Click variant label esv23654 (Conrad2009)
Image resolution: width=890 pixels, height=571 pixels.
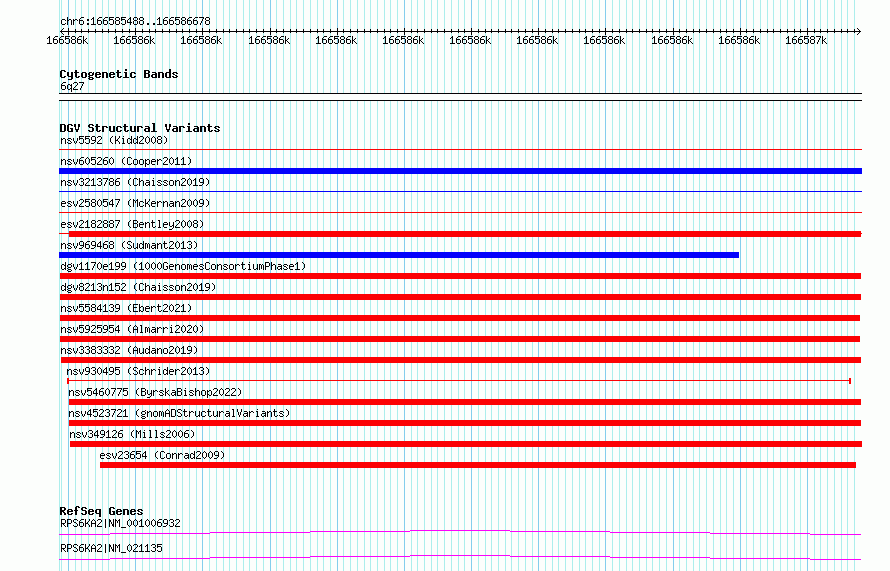coord(162,455)
